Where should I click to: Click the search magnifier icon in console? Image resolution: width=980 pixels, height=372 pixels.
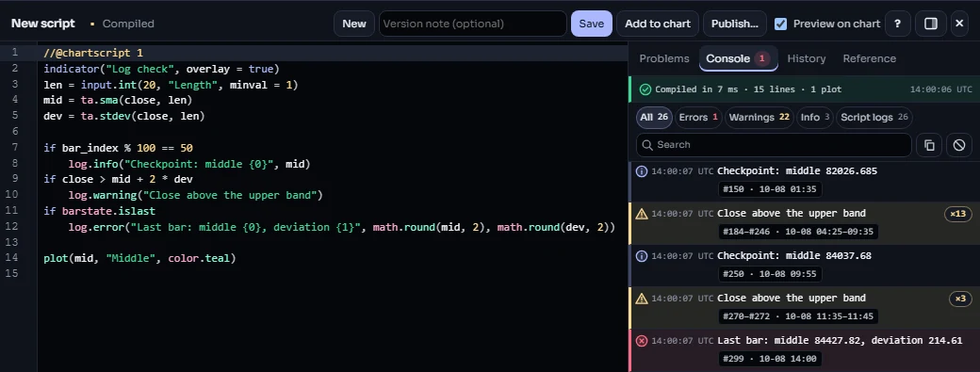647,145
